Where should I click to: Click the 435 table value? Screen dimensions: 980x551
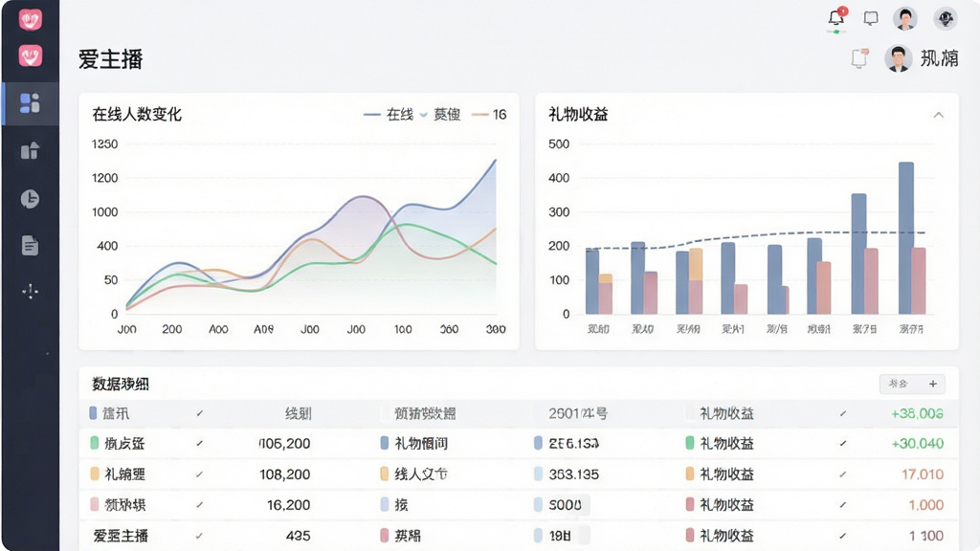[299, 536]
